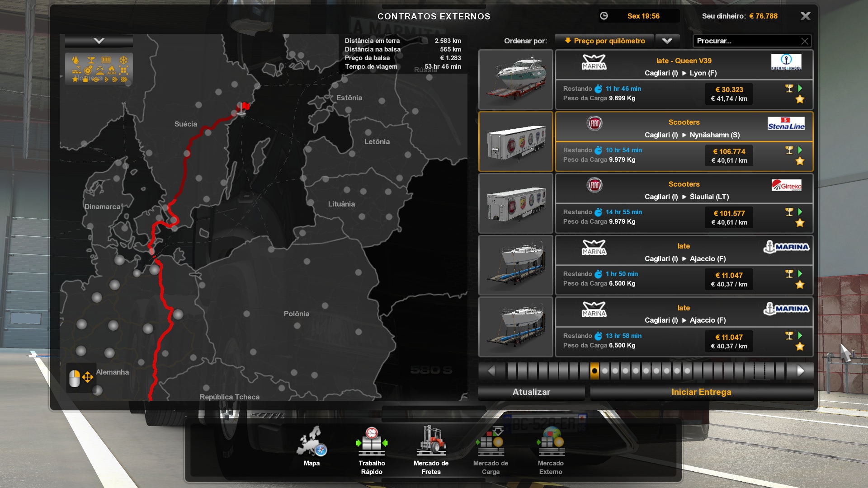Click the star icon on the Nynäshamn (S) job
This screenshot has width=868, height=488.
coord(800,161)
